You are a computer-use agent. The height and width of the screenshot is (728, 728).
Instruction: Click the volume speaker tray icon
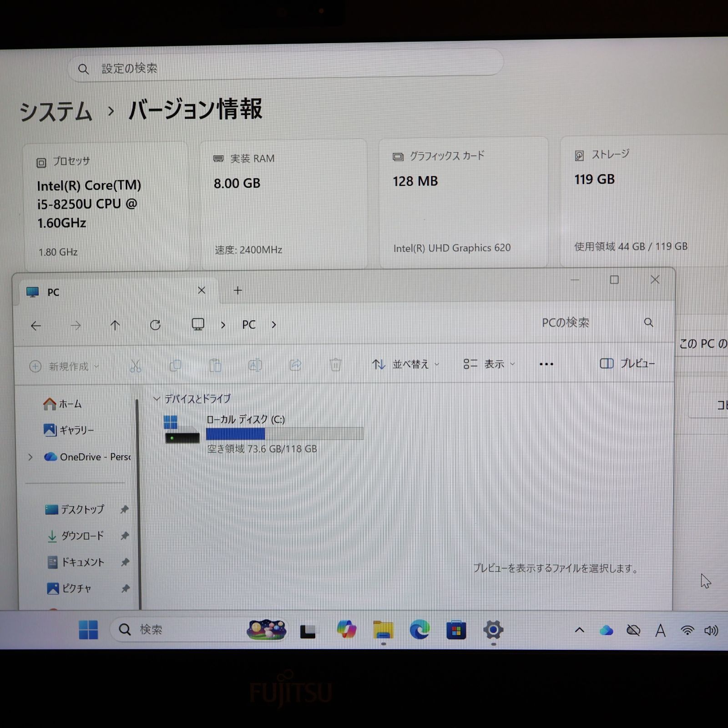coord(711,630)
